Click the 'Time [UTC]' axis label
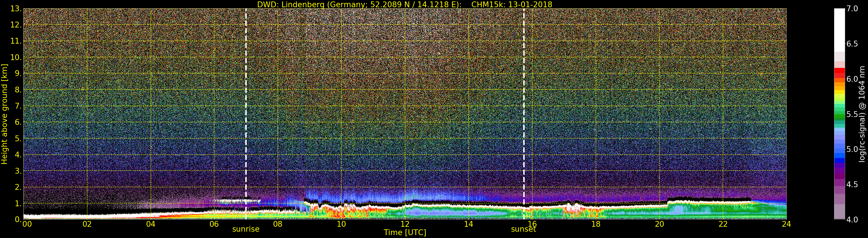 coord(405,232)
